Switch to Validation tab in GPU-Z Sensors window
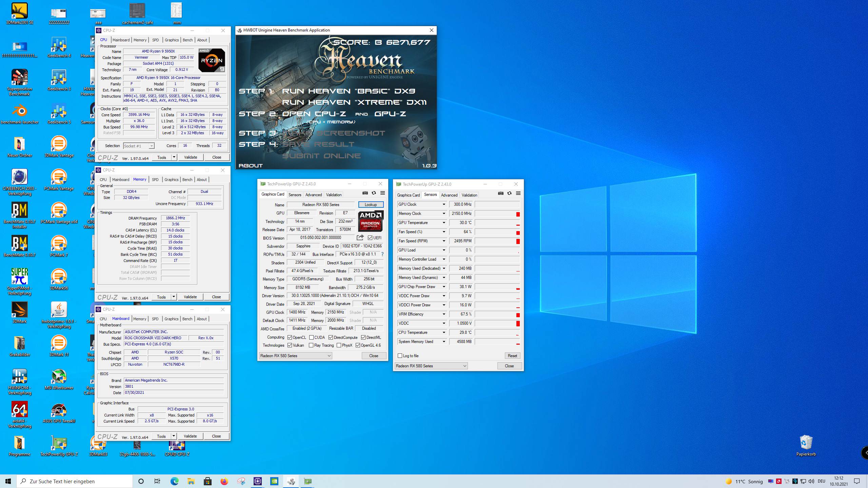The image size is (868, 488). pos(469,195)
